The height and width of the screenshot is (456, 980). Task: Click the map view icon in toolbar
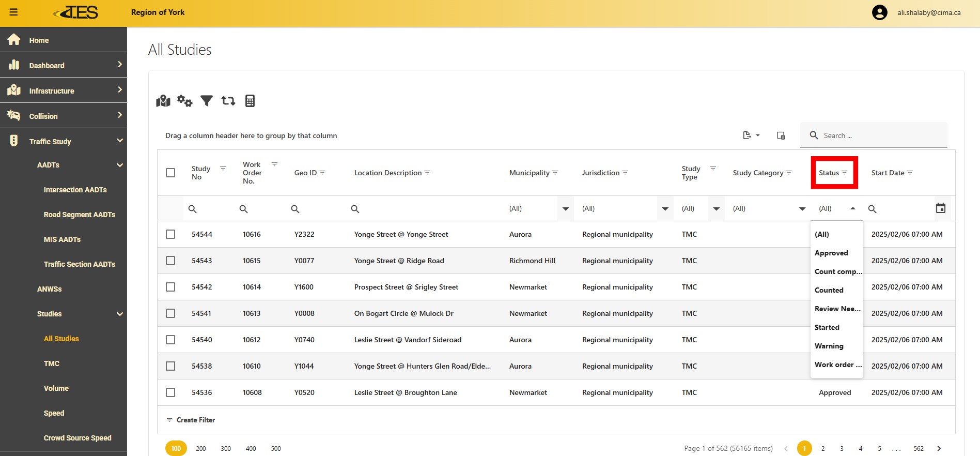[x=163, y=101]
